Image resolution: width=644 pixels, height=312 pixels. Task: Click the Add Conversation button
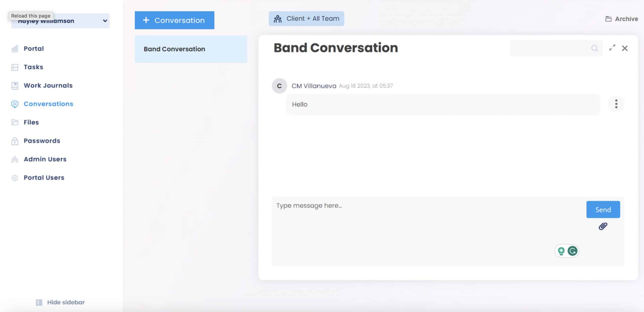174,20
